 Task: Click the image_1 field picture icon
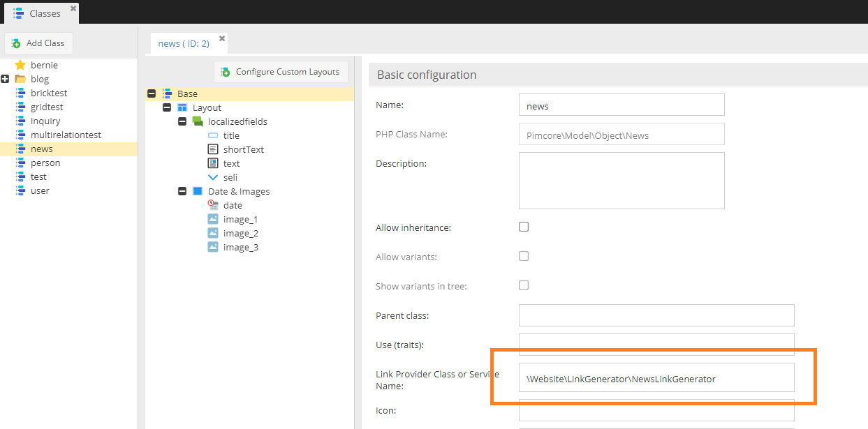(x=213, y=219)
